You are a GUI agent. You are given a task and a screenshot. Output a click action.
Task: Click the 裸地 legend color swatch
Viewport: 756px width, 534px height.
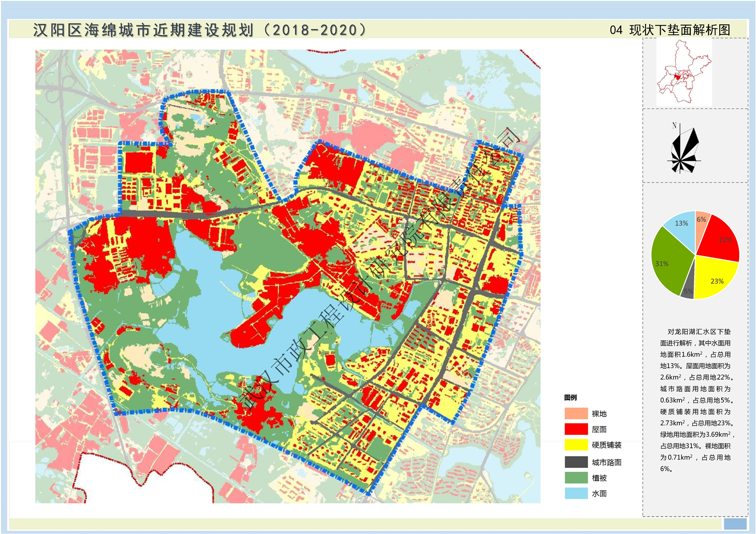click(x=576, y=413)
